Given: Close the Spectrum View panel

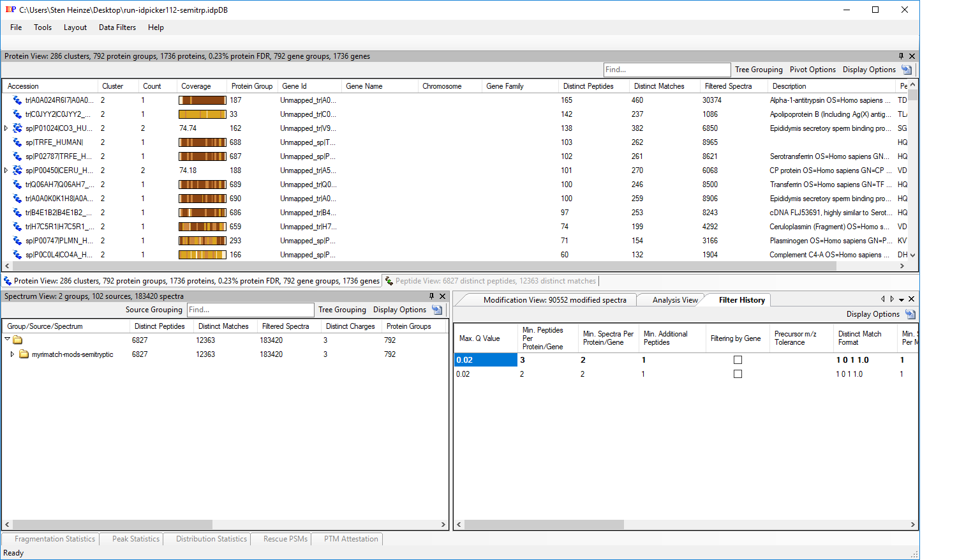Looking at the screenshot, I should pos(443,296).
